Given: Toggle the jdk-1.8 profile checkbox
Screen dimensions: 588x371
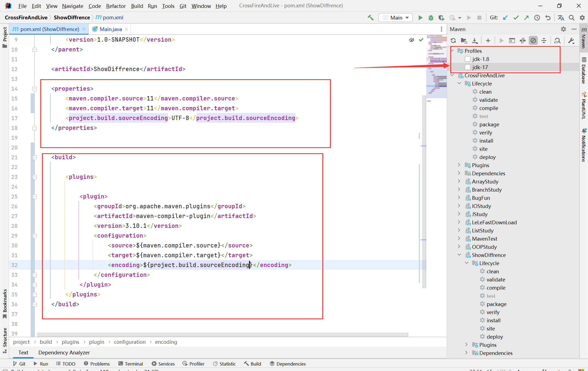Looking at the screenshot, I should click(467, 59).
